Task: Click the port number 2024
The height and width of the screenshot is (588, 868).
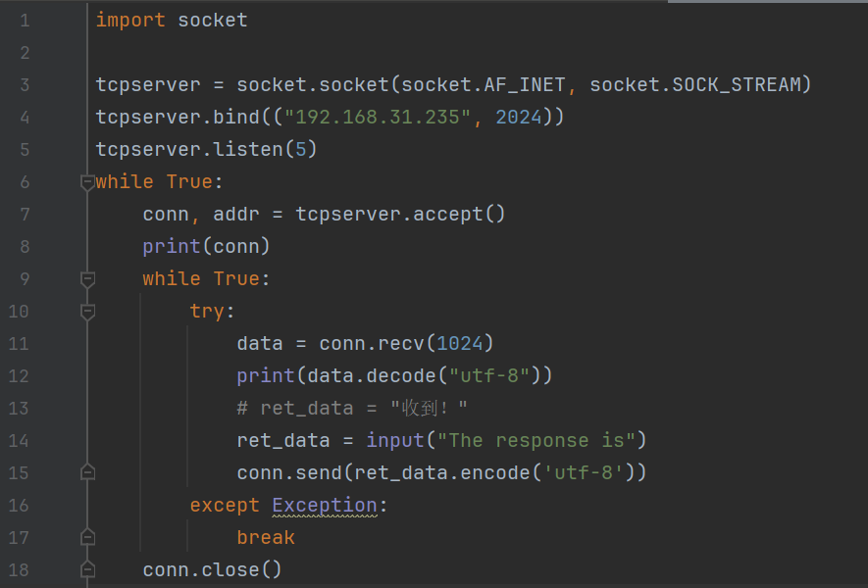Action: pos(519,118)
